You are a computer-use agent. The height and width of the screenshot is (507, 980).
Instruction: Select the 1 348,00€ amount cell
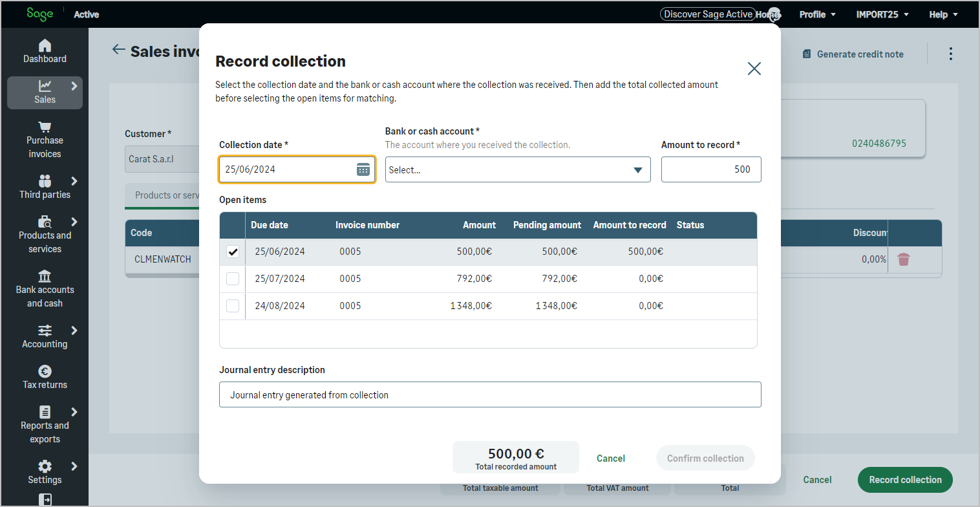pyautogui.click(x=471, y=306)
